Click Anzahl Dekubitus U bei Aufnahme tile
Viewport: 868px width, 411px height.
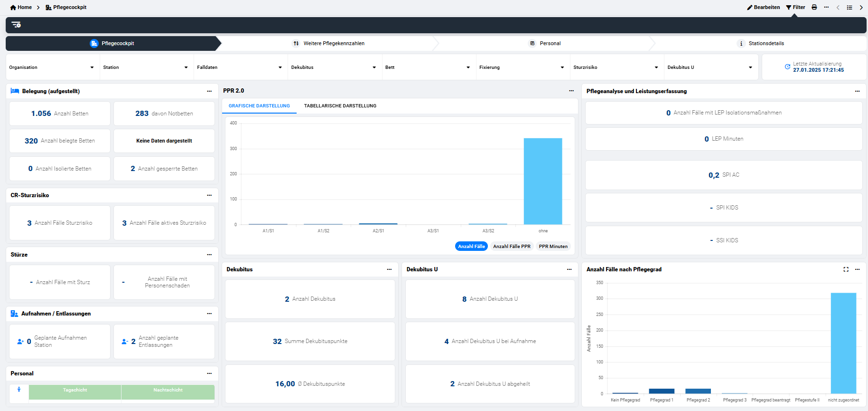coord(490,342)
